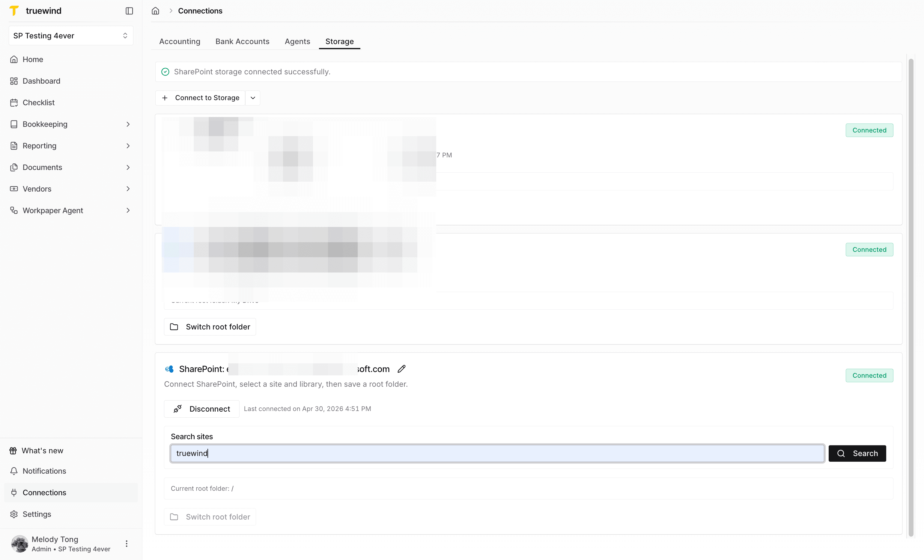Click the SharePoint logo icon

(x=169, y=369)
